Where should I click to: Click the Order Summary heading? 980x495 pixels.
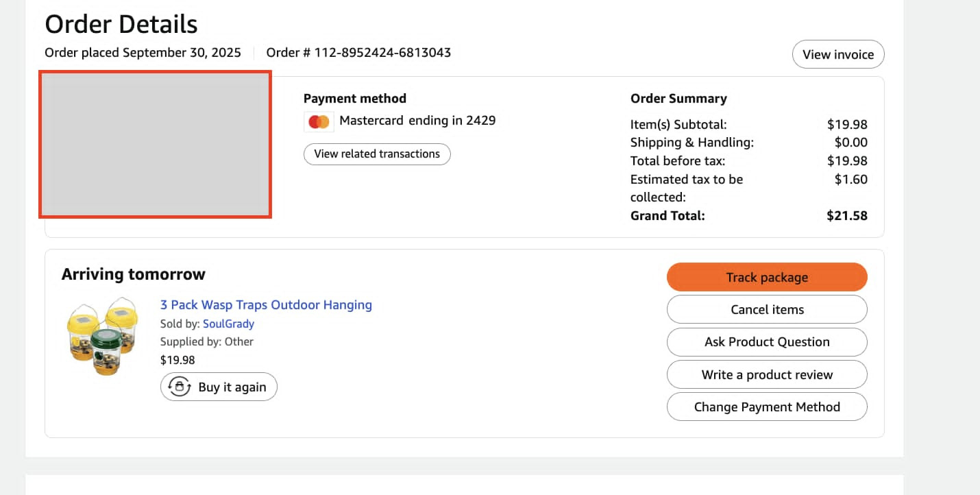[678, 98]
